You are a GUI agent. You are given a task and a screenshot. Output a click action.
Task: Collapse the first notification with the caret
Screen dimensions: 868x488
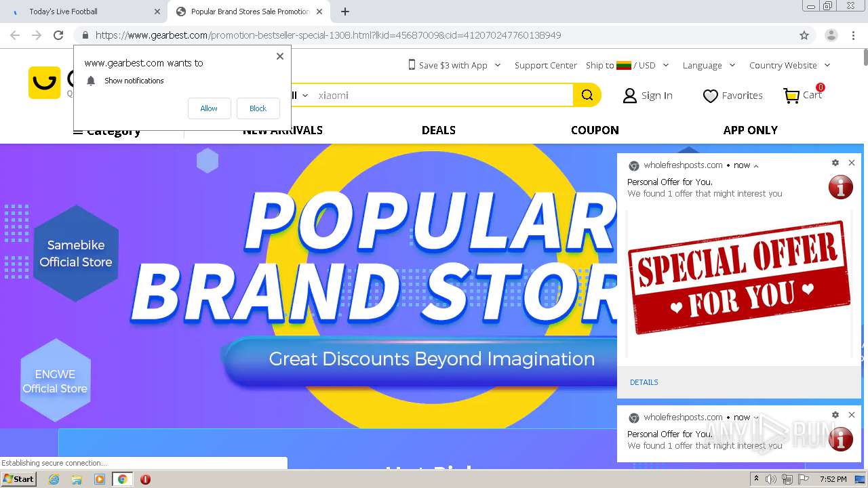tap(756, 165)
